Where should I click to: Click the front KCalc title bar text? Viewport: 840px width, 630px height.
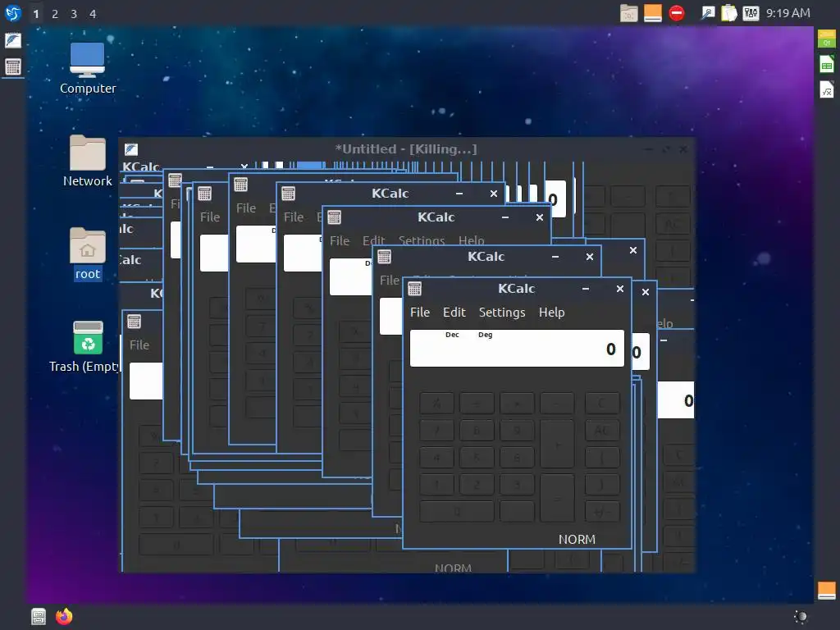pyautogui.click(x=517, y=289)
